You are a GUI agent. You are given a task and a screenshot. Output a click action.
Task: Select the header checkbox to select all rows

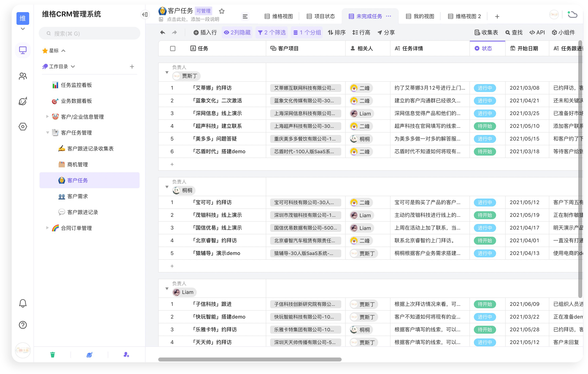[x=173, y=48]
